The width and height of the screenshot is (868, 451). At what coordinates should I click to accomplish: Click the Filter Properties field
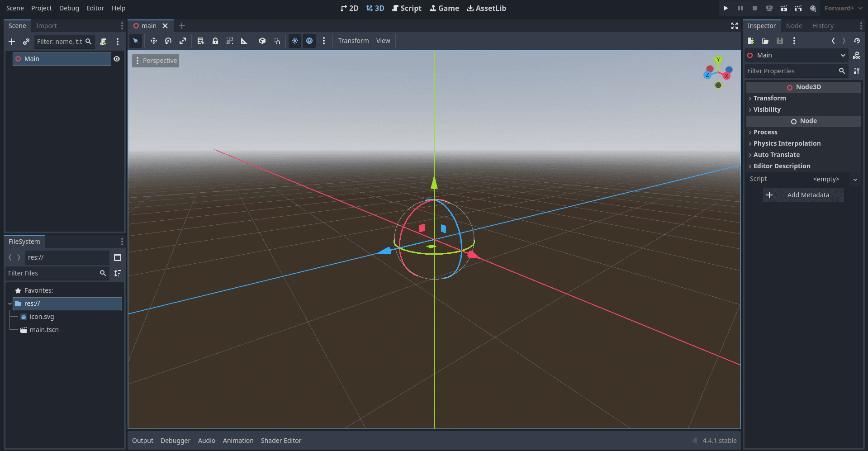point(796,71)
